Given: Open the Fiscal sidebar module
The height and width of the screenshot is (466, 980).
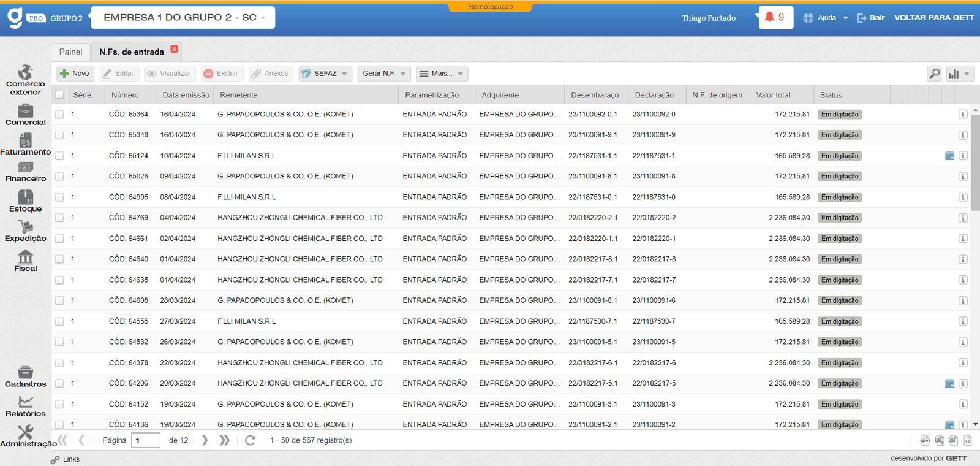Looking at the screenshot, I should click(25, 261).
